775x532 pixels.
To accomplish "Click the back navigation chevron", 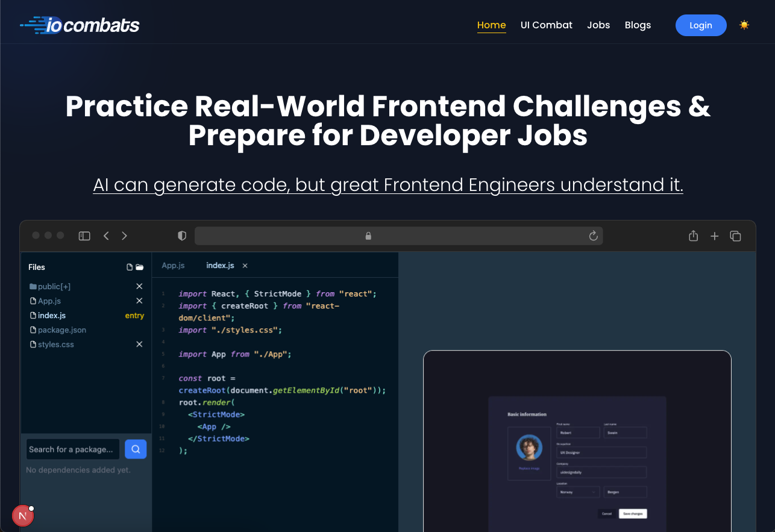I will [106, 236].
